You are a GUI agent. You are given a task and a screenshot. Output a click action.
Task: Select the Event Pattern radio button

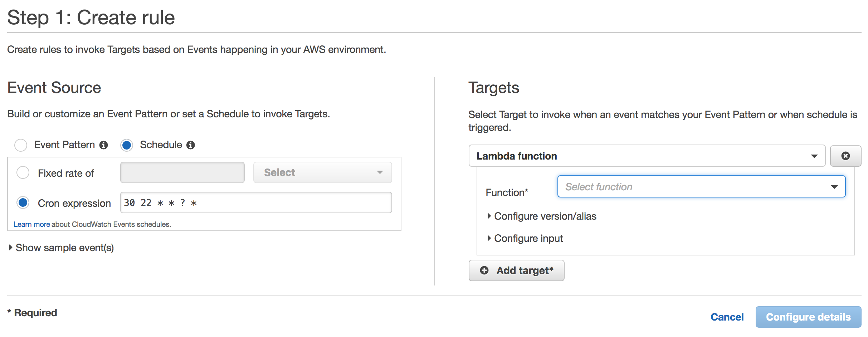pyautogui.click(x=21, y=145)
